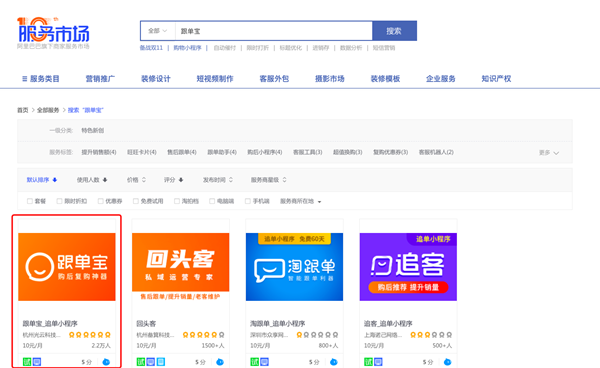Image resolution: width=600 pixels, height=368 pixels.
Task: Click the Wangwang chat icon on 回头客 card
Action: tap(220, 362)
